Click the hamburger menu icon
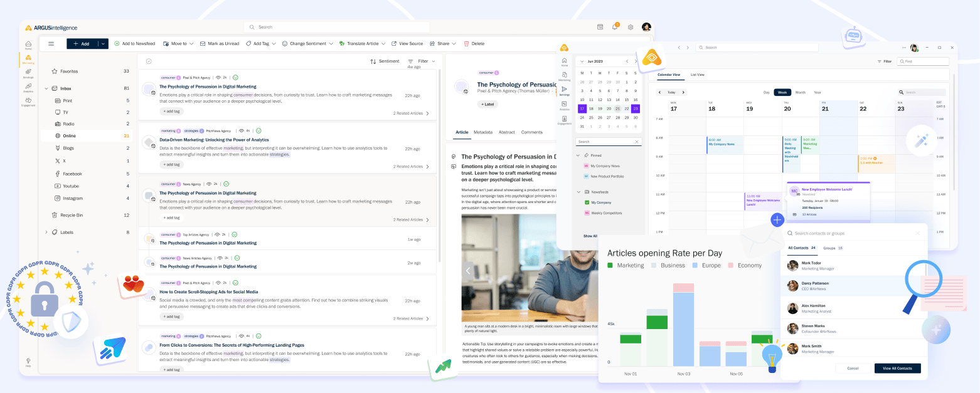 (x=51, y=44)
